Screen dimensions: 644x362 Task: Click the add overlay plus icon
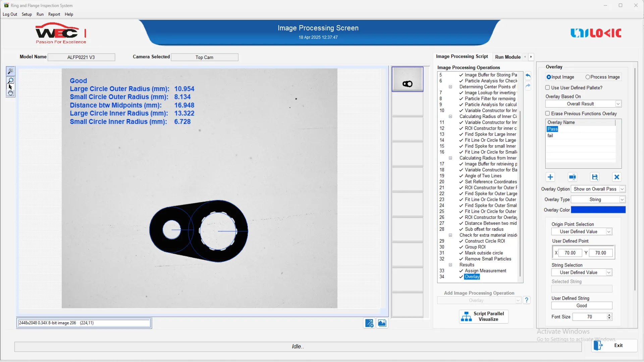(x=550, y=177)
